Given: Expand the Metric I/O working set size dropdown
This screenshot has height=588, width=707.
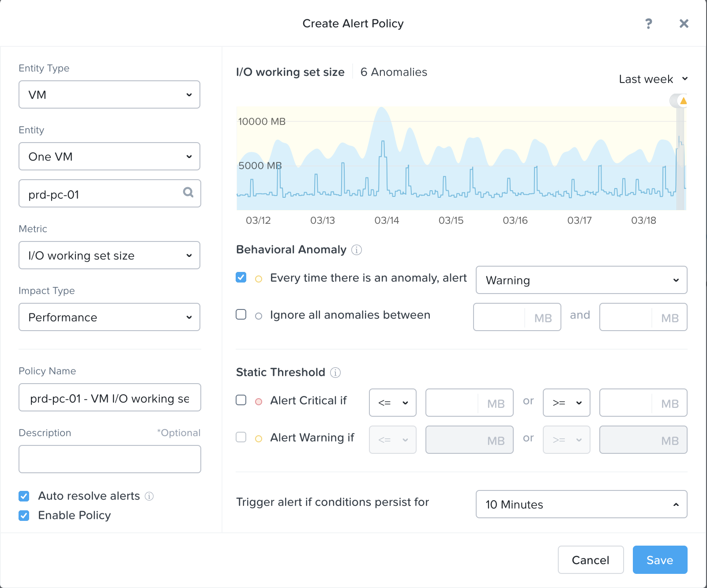Looking at the screenshot, I should [109, 255].
